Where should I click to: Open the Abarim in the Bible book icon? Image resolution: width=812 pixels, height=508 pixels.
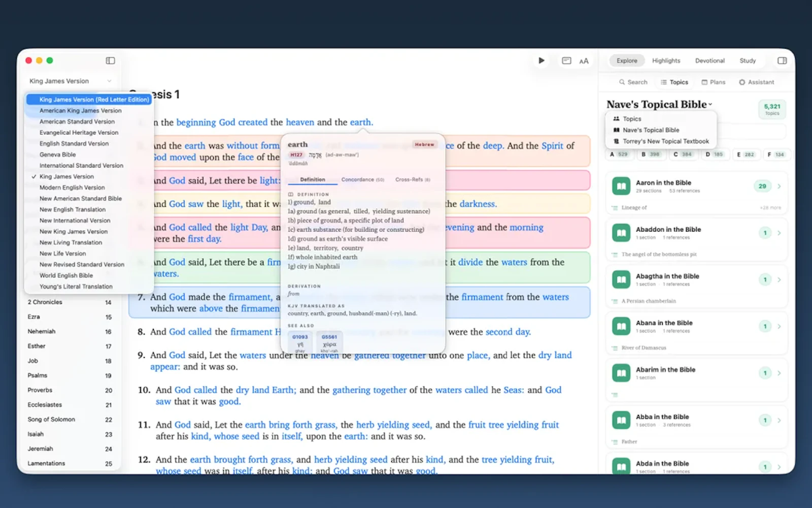(x=621, y=373)
